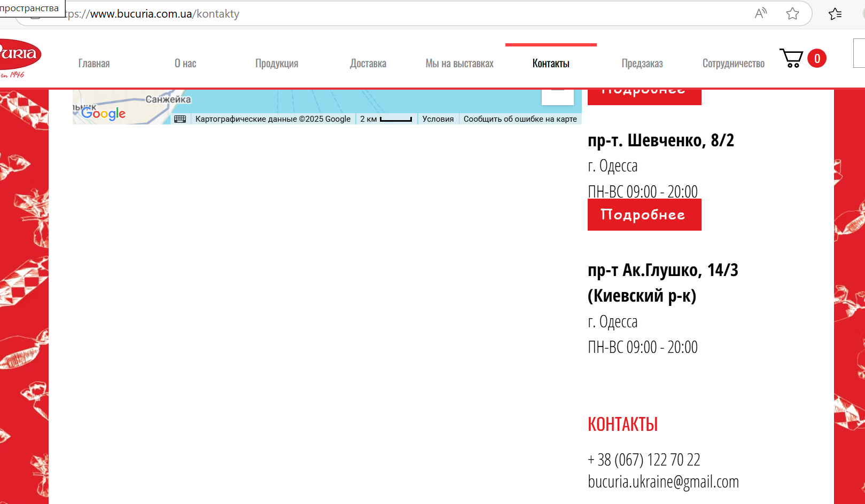This screenshot has height=504, width=865.
Task: Add page to favorites with star icon
Action: (x=792, y=13)
